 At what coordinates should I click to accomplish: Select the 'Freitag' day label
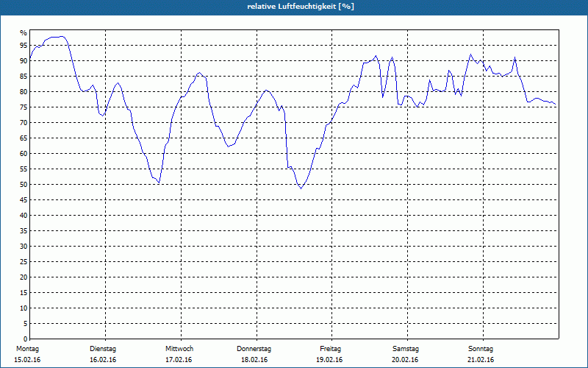click(330, 349)
